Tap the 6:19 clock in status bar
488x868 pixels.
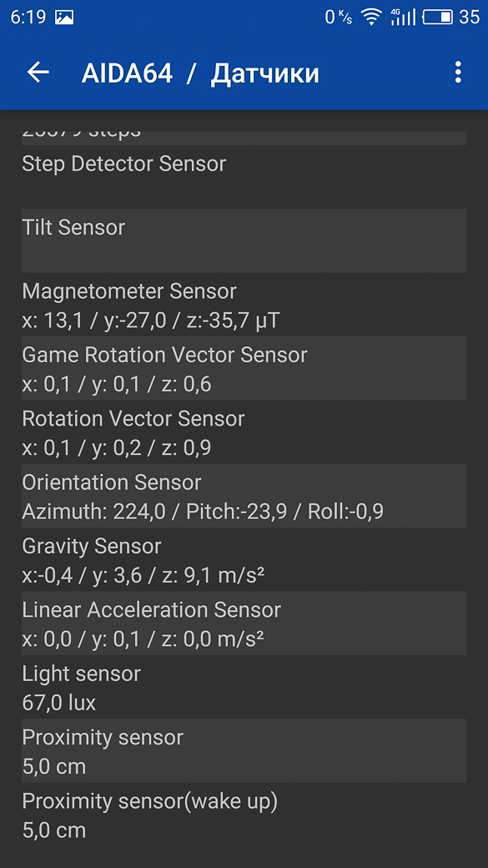click(x=28, y=18)
